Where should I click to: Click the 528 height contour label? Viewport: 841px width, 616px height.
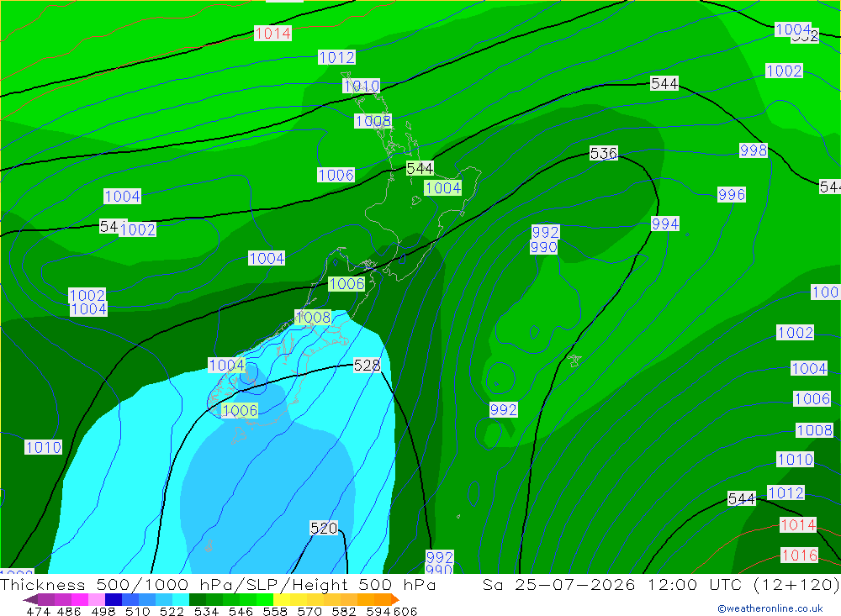(367, 366)
